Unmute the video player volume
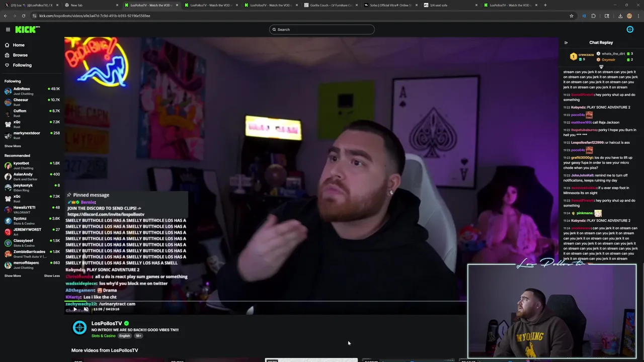Image resolution: width=644 pixels, height=362 pixels. click(x=86, y=309)
